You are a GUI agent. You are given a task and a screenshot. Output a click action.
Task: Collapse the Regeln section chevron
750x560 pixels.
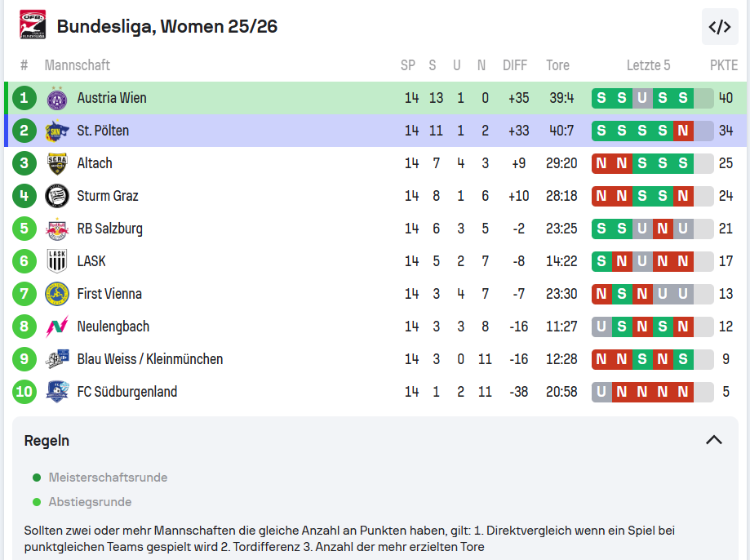tap(713, 440)
